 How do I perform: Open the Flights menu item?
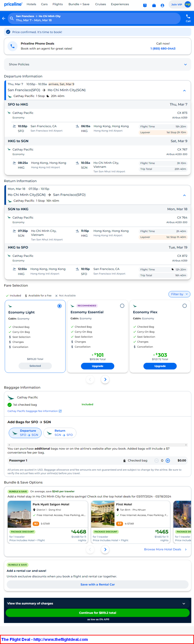click(58, 4)
